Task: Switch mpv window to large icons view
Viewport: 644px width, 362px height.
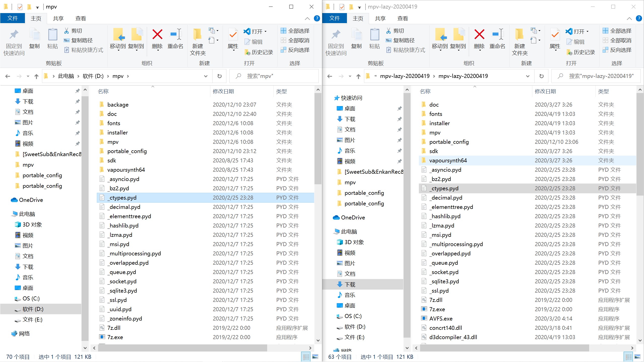Action: pos(315,357)
